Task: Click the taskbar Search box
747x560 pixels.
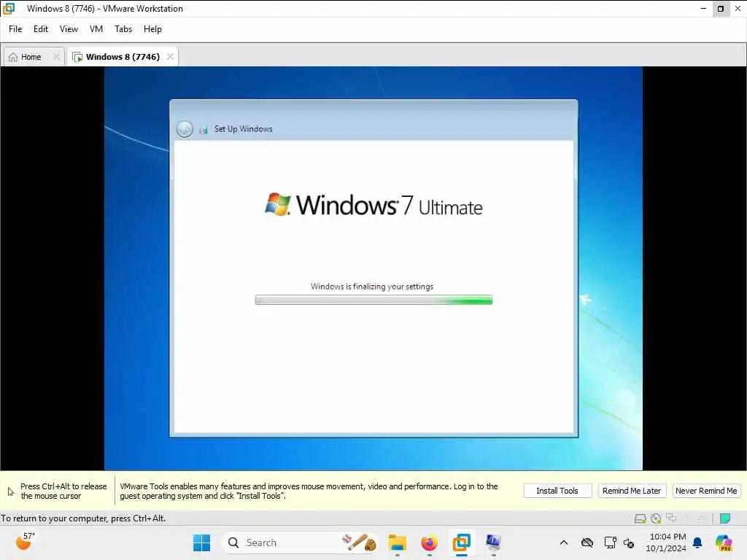Action: click(x=300, y=542)
